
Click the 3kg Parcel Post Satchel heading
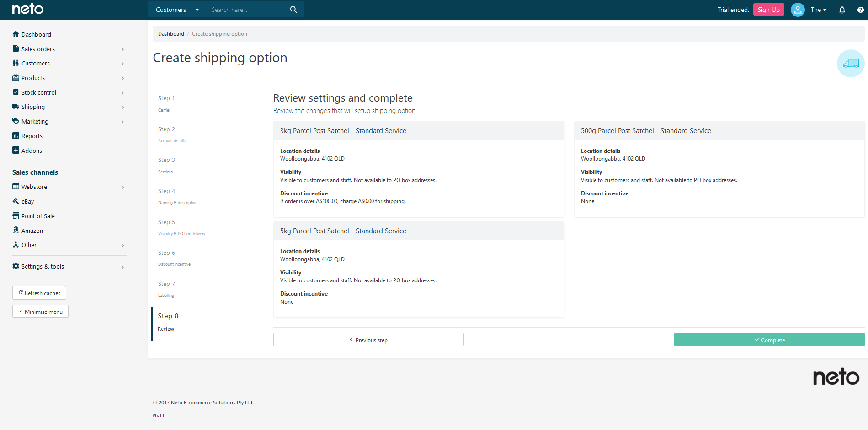click(343, 131)
